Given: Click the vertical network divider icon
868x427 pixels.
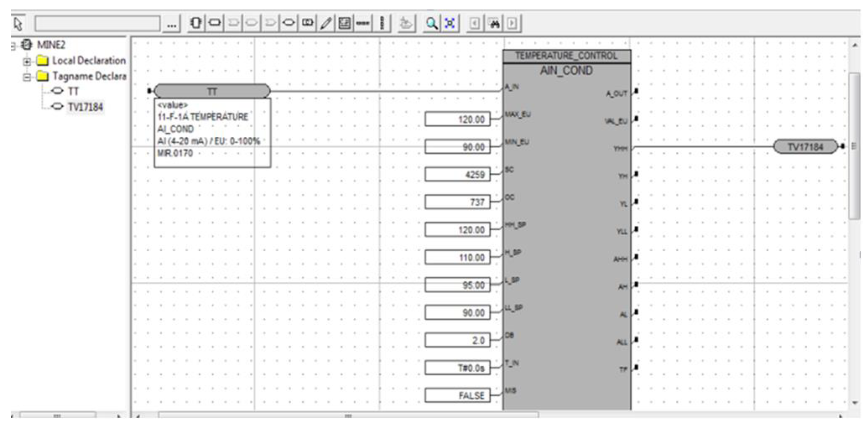Looking at the screenshot, I should click(382, 23).
